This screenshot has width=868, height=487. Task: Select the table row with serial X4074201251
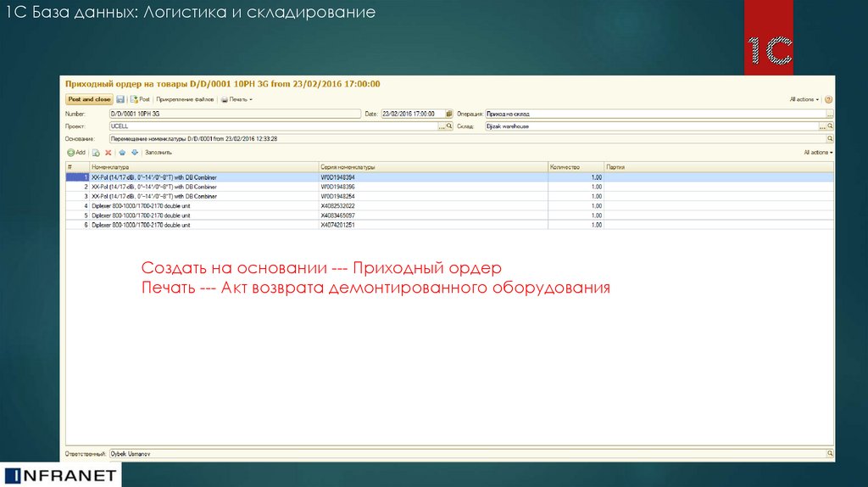click(337, 225)
